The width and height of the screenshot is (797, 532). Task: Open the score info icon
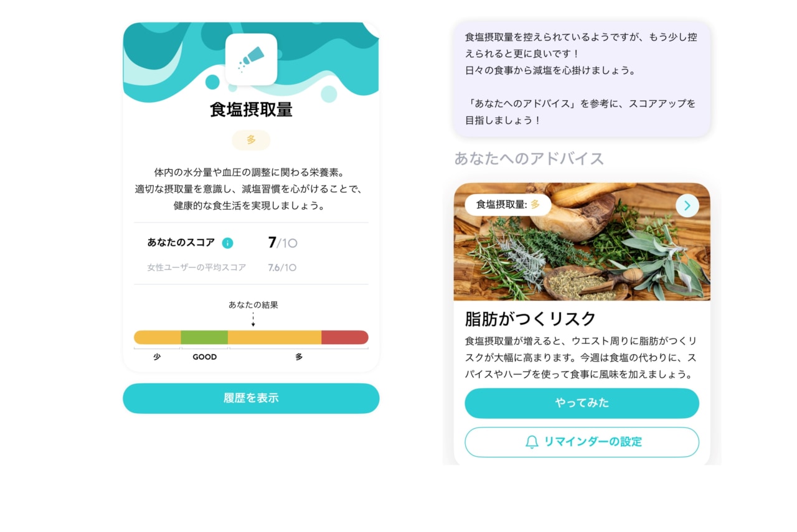click(227, 243)
